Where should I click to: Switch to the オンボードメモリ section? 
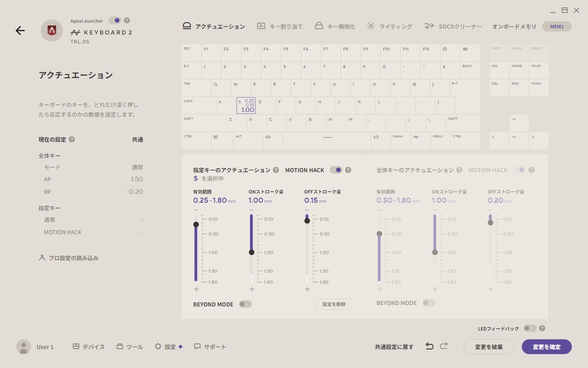[x=515, y=26]
